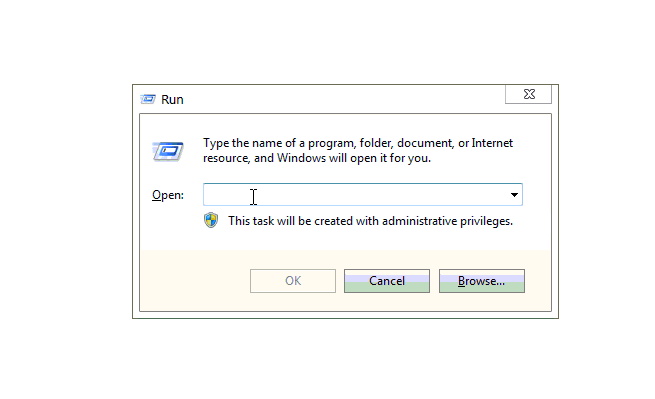Click the "Type the name of a program" line

358,143
